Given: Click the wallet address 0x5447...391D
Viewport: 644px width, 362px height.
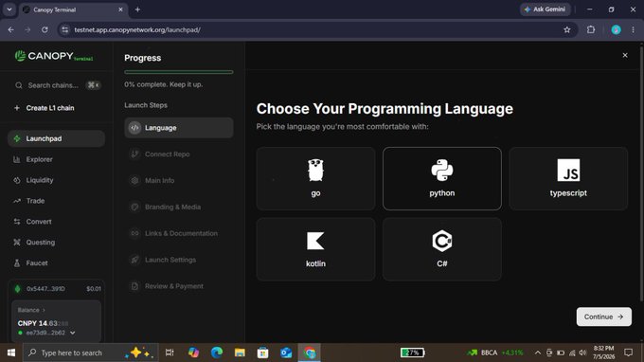Looking at the screenshot, I should (45, 289).
